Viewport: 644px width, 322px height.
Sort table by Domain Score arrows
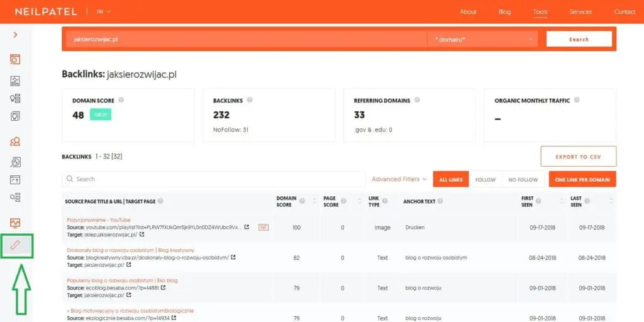tap(314, 201)
